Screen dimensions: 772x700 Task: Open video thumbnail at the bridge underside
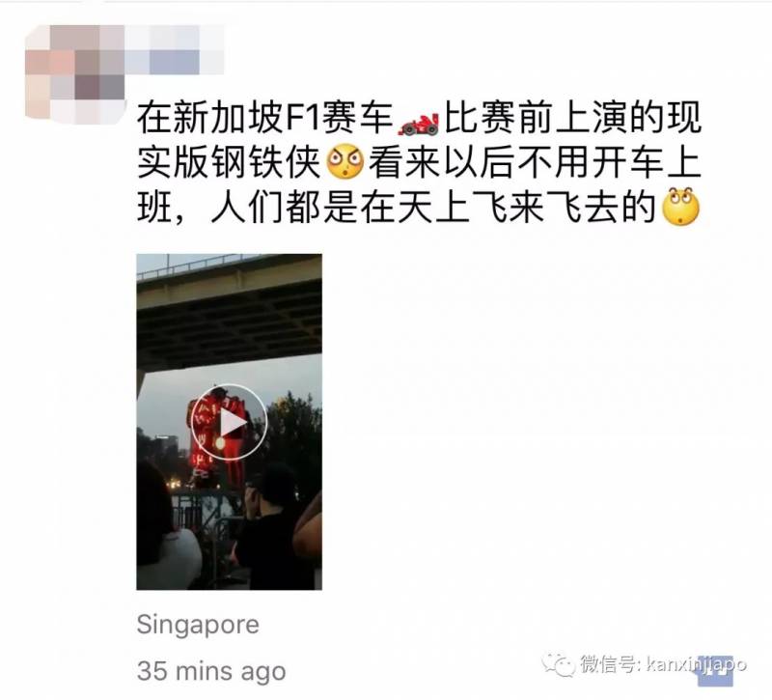229,310
